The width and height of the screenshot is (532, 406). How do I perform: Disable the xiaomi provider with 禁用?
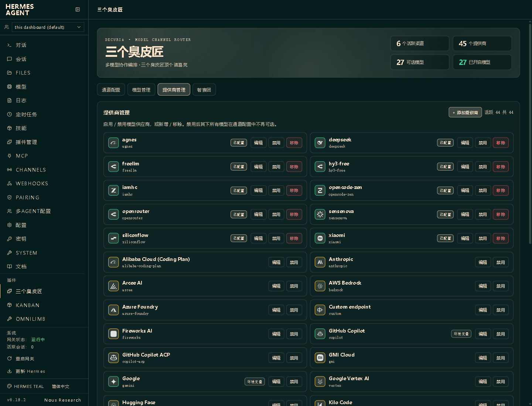(x=483, y=238)
